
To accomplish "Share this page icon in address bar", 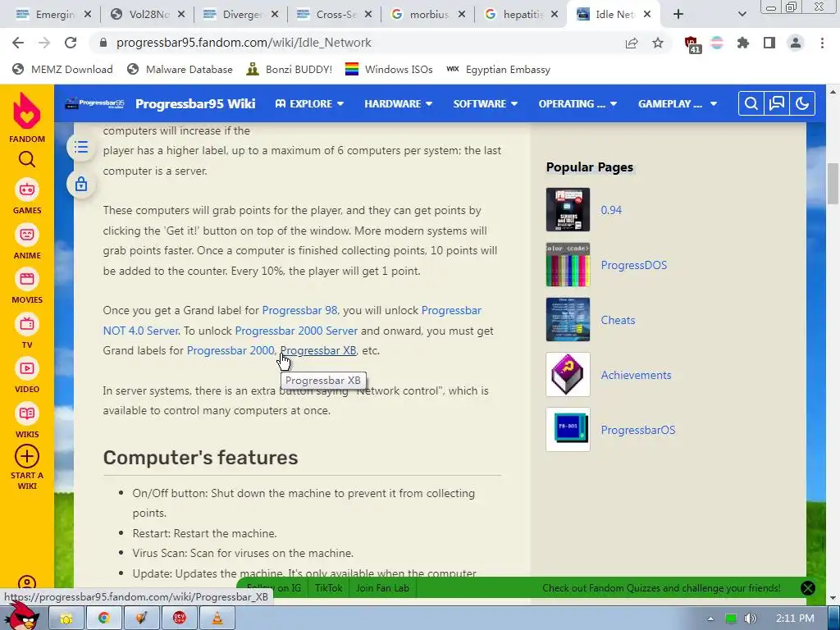I will point(632,43).
